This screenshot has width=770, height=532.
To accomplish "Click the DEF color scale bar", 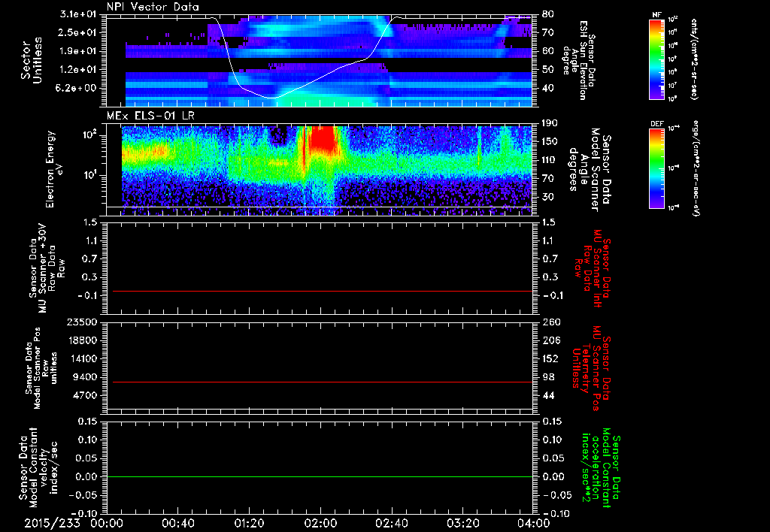I will (657, 168).
